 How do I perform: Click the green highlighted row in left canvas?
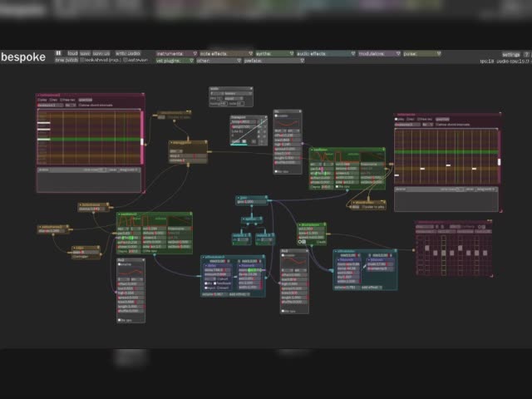(89, 139)
